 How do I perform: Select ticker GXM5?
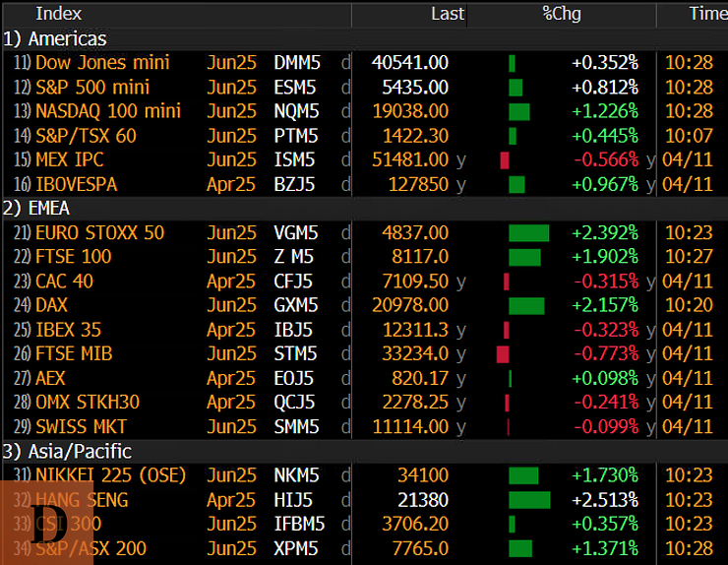pos(296,305)
